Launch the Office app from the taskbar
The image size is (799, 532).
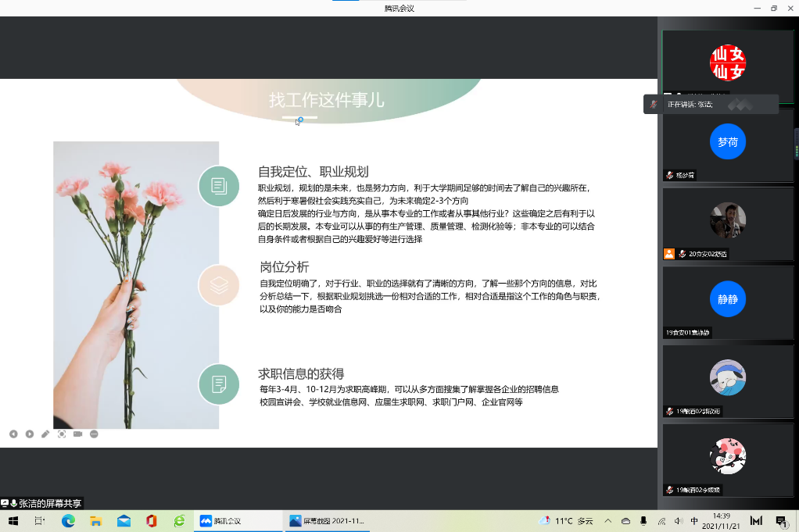pos(151,521)
